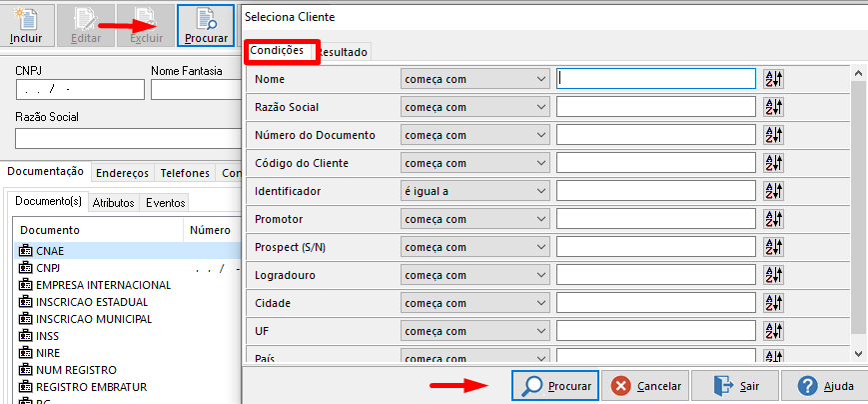Image resolution: width=868 pixels, height=404 pixels.
Task: Click the document icon beside CNAE
Action: pyautogui.click(x=25, y=251)
